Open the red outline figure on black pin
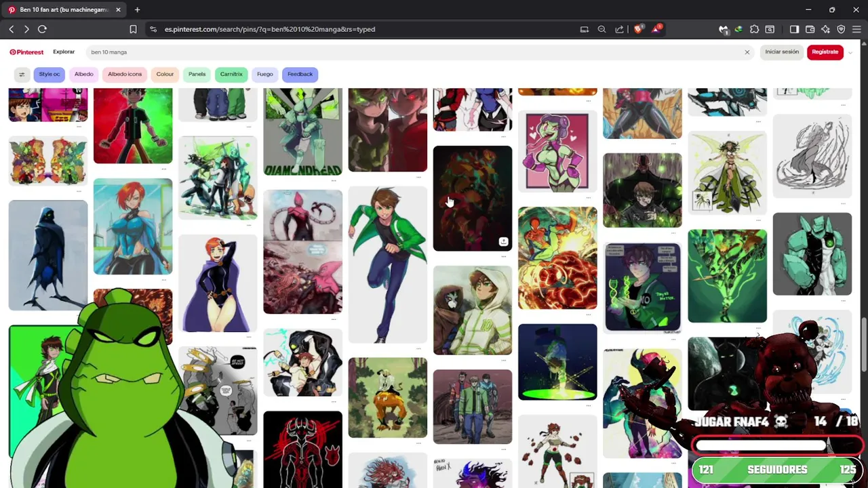 (x=302, y=449)
